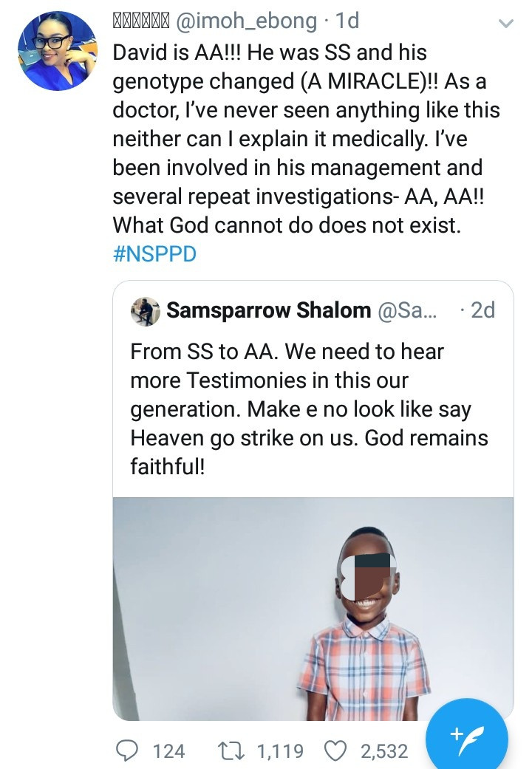
Task: Open the #NSPPD hashtag
Action: [x=154, y=253]
